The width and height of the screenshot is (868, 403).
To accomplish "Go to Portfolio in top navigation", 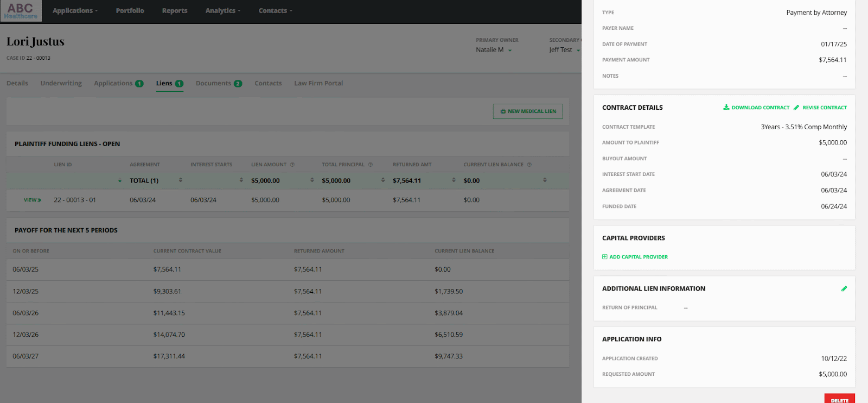I will 130,11.
